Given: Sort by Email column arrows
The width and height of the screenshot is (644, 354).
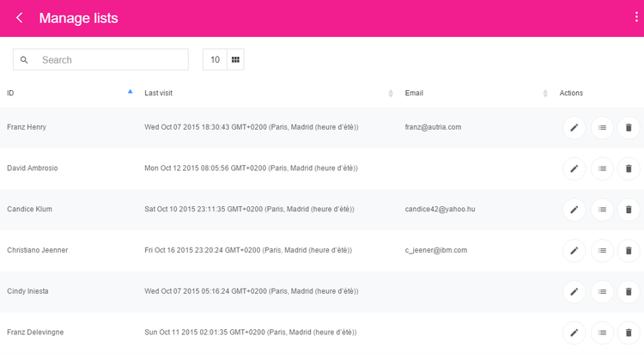Looking at the screenshot, I should point(545,94).
